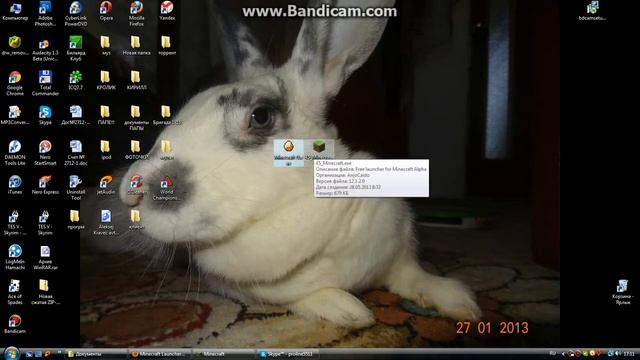Launch Nero StartSmart shortcut

click(45, 153)
